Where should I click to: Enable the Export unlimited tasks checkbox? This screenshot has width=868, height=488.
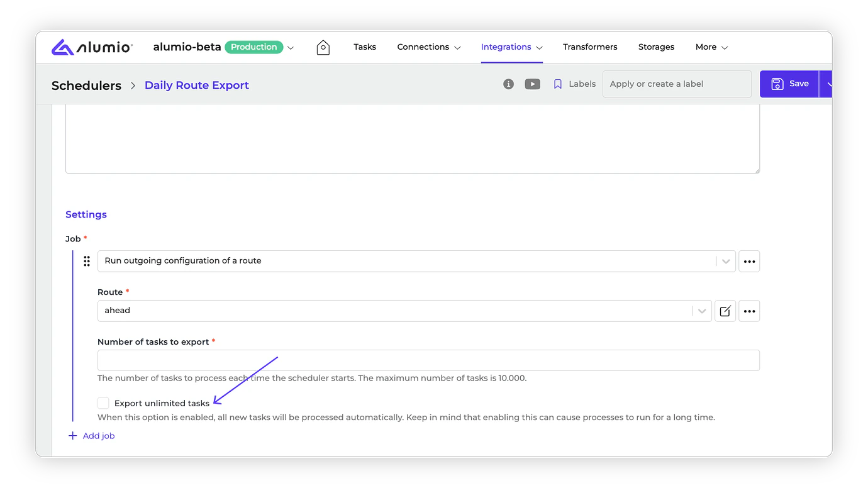click(103, 403)
